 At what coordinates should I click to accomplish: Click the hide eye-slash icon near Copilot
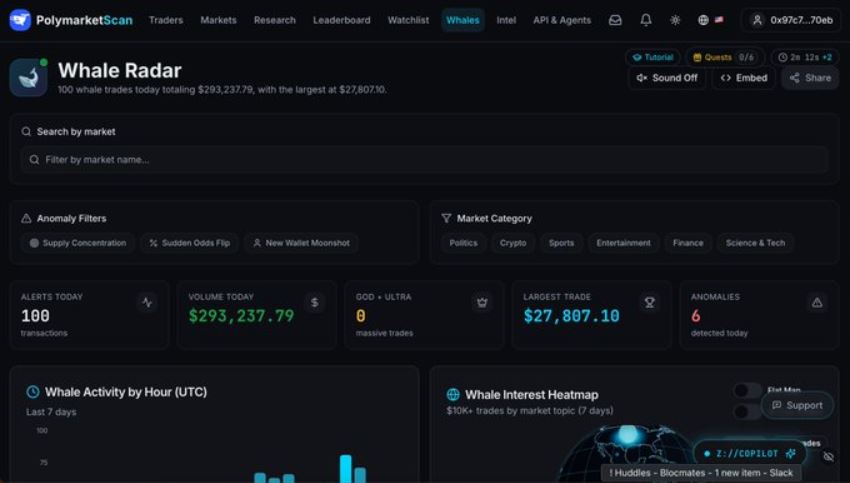[x=828, y=456]
